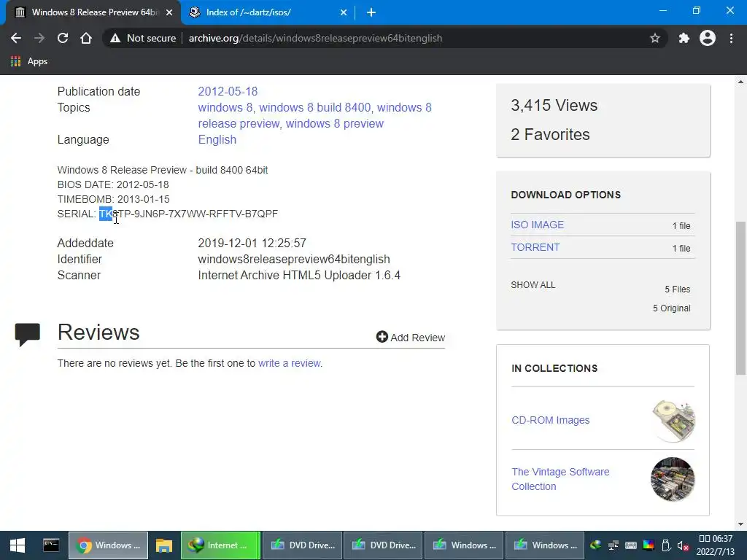This screenshot has height=560, width=747.
Task: Click the scrollbar up arrow
Action: 741,82
